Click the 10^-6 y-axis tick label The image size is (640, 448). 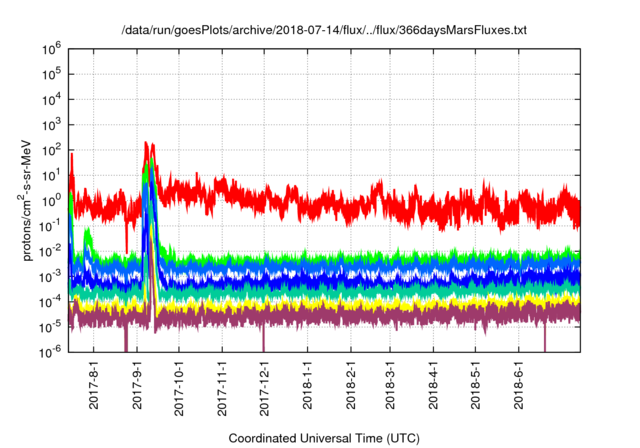click(50, 351)
